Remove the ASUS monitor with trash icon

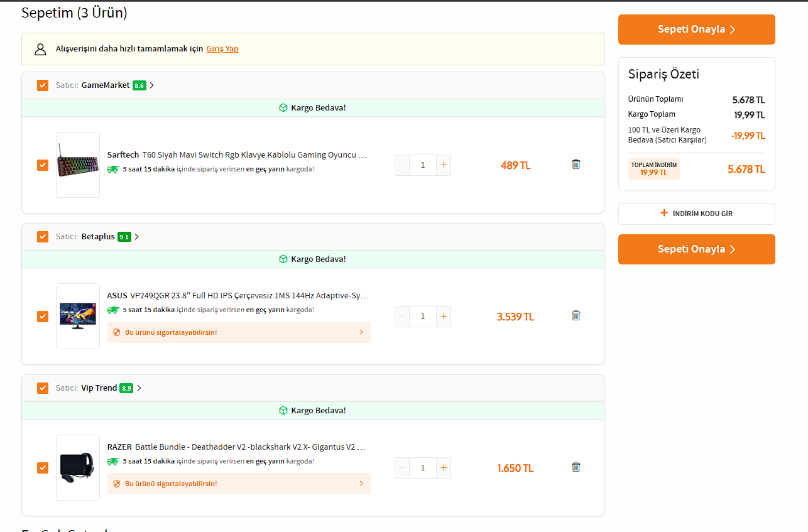tap(576, 315)
